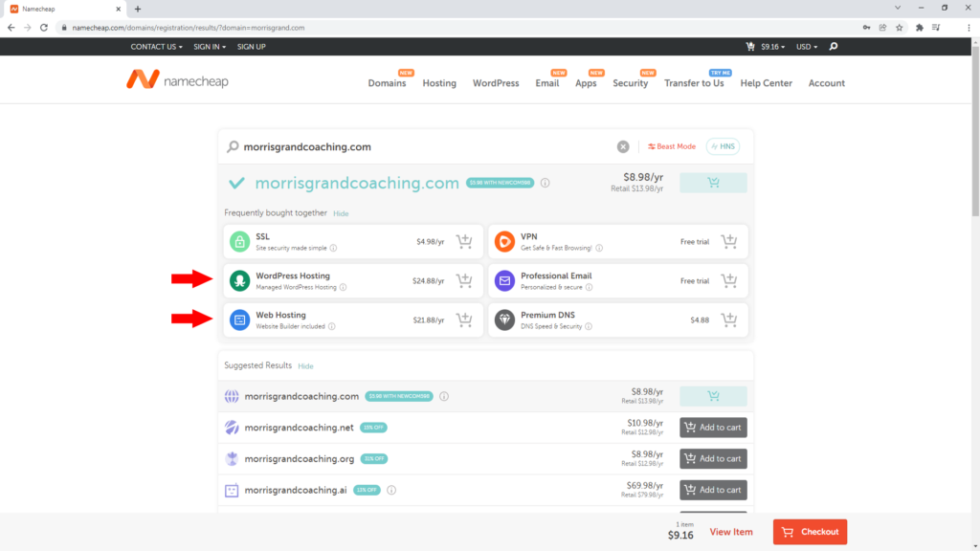Open Transfer to Us menu

694,83
